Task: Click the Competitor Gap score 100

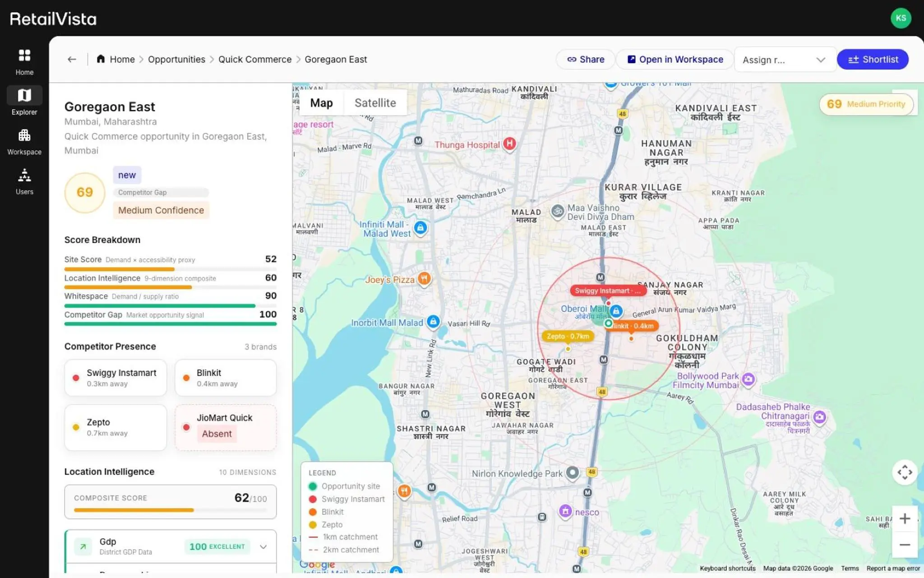Action: point(268,314)
